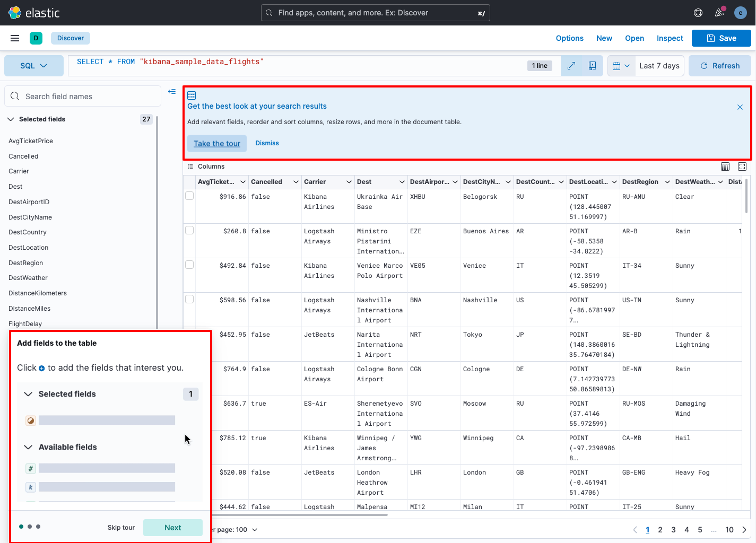Open the Inspect menu item

(x=670, y=38)
